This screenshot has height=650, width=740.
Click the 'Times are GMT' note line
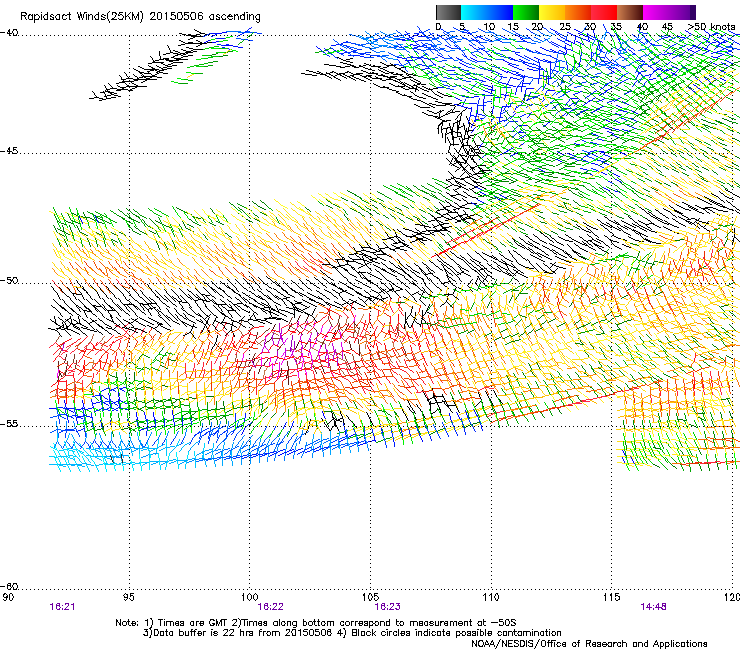click(316, 623)
